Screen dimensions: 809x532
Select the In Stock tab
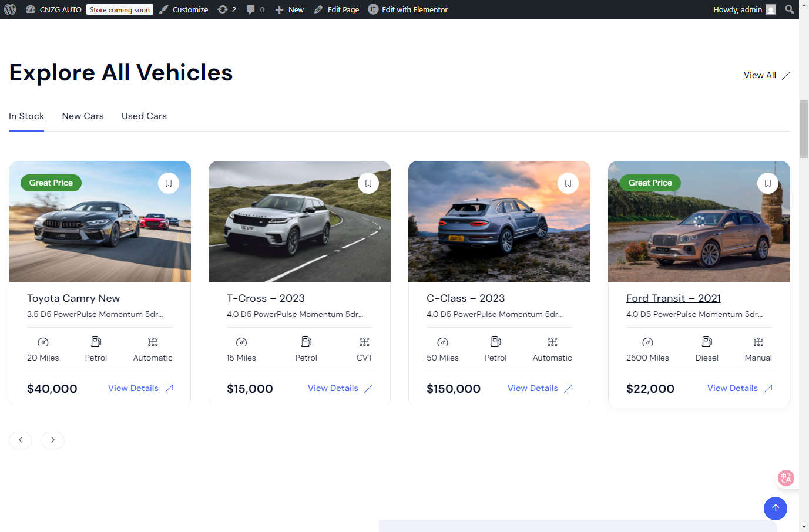tap(26, 116)
